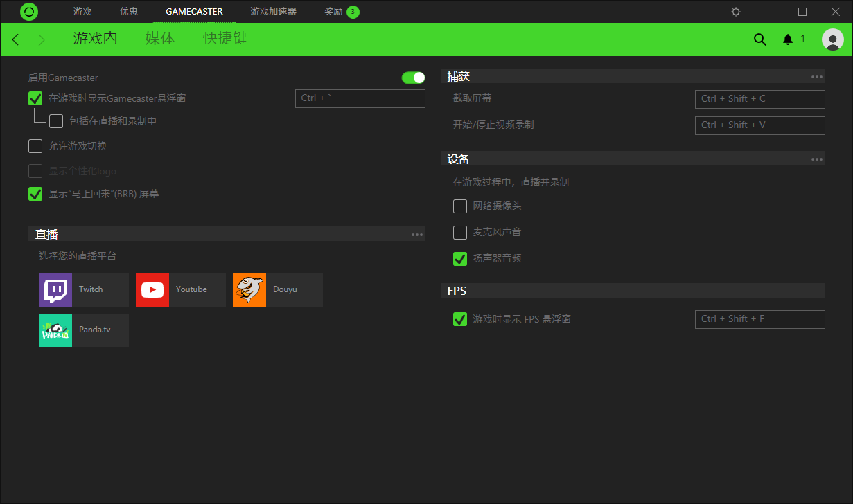
Task: Open the 奖励 top tab
Action: (x=333, y=12)
